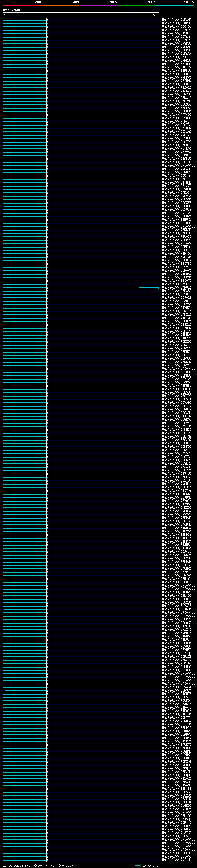
Task: Select the UniRef100_B9ZLP9 label
Action: [177, 40]
